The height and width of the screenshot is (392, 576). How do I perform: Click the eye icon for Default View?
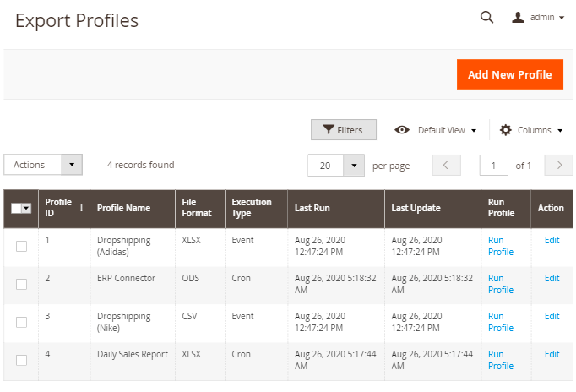pyautogui.click(x=403, y=130)
